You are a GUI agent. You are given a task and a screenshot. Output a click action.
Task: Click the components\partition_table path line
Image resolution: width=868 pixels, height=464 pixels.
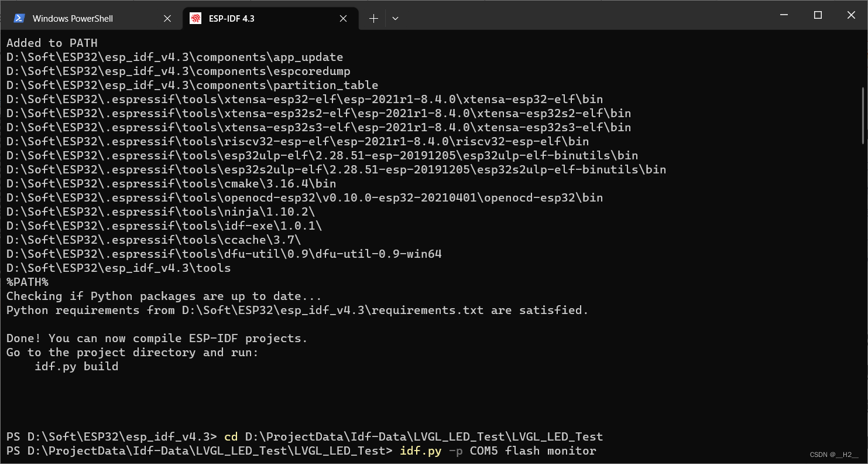click(x=193, y=85)
